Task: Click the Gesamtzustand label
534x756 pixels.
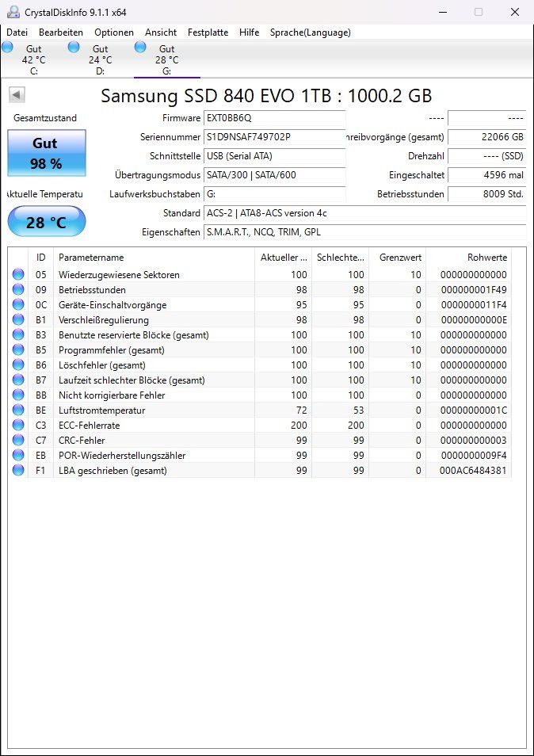Action: click(45, 118)
